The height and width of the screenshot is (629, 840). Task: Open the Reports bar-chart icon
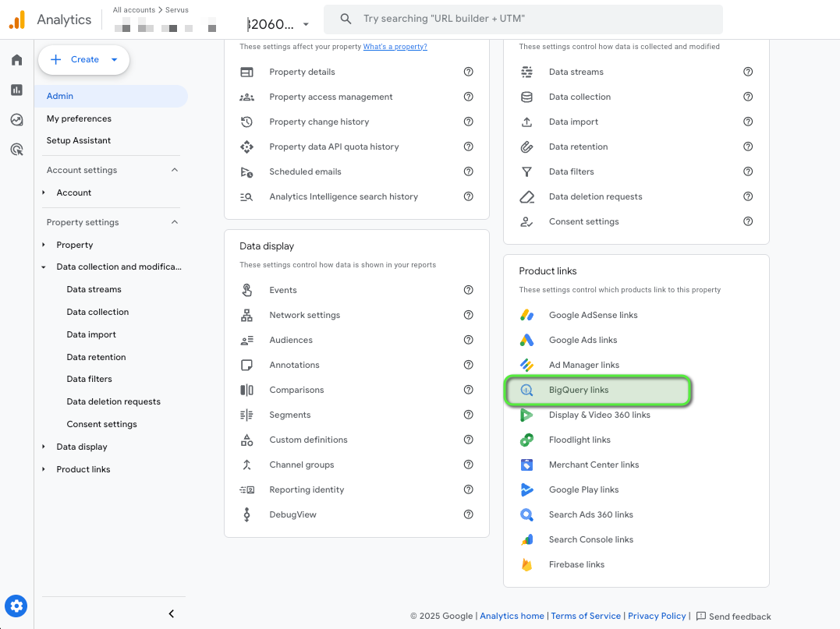[x=16, y=90]
